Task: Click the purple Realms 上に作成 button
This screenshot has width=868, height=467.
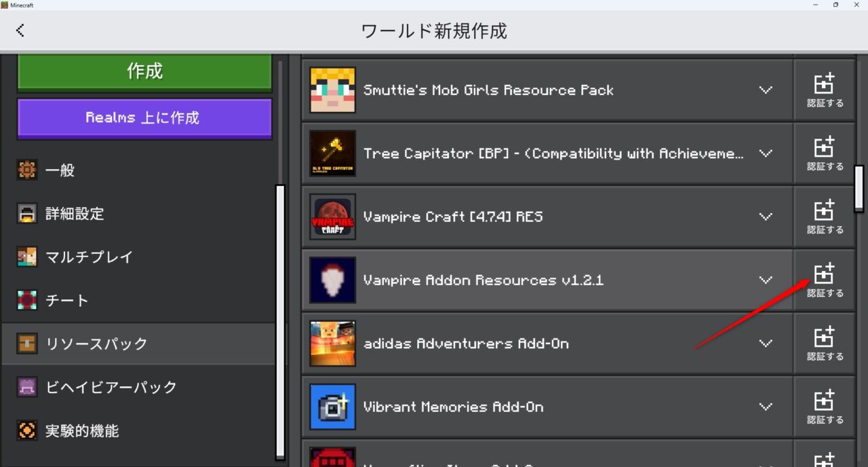Action: (144, 118)
